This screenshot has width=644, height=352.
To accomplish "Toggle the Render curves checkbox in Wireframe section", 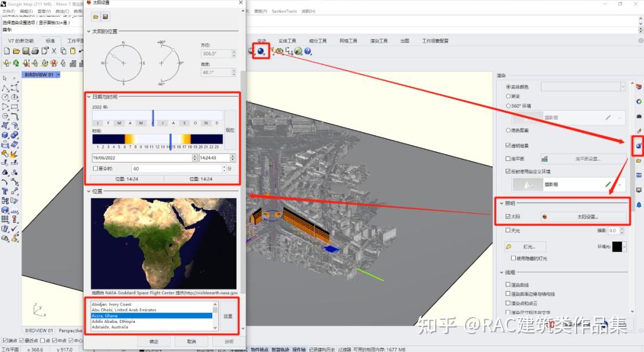I will pyautogui.click(x=508, y=284).
